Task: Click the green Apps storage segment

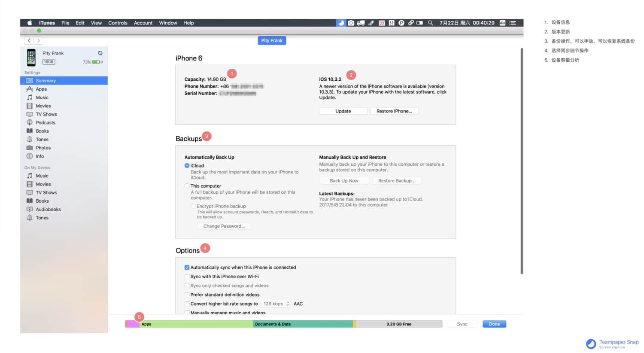Action: [196, 324]
